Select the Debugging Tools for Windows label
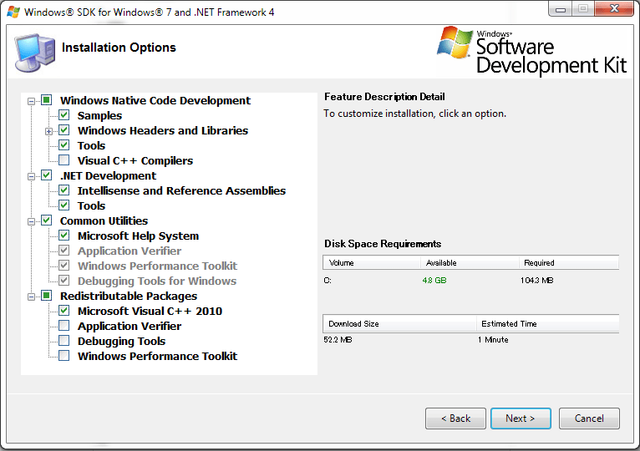The image size is (640, 451). tap(157, 281)
